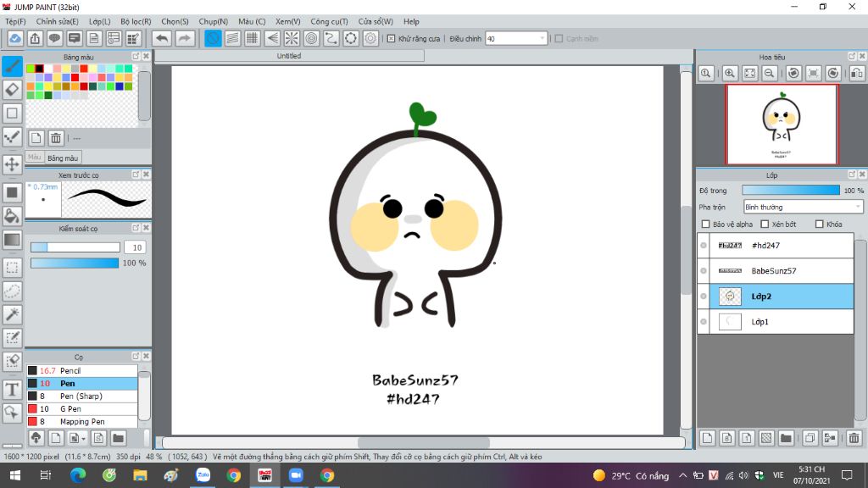This screenshot has width=868, height=488.
Task: Select the Pencil brush
Action: point(82,371)
